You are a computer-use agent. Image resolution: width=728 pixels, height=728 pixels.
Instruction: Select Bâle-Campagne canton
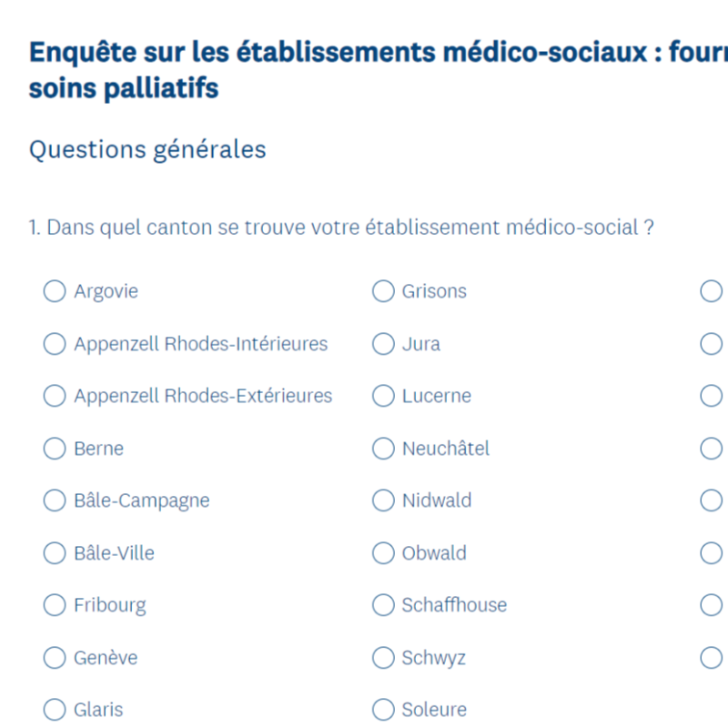coord(55,500)
